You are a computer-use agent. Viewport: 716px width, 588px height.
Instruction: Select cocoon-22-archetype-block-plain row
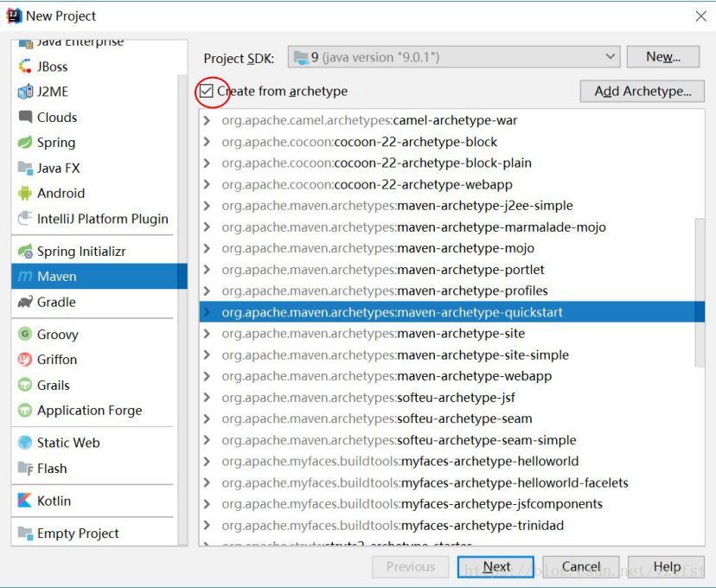[x=451, y=163]
